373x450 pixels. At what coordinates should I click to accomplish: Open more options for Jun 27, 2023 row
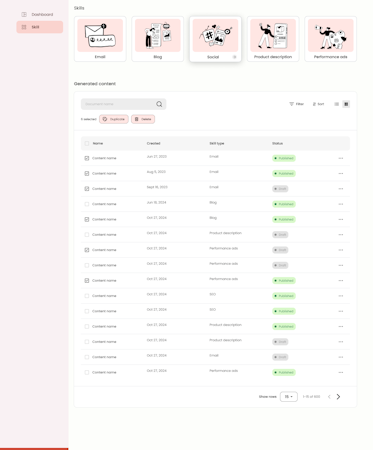tap(341, 158)
